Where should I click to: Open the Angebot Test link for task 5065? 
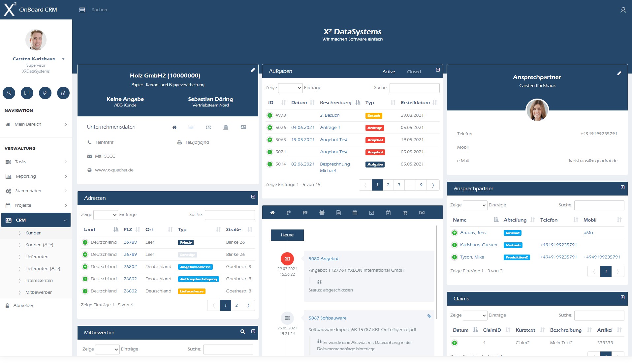click(x=333, y=140)
